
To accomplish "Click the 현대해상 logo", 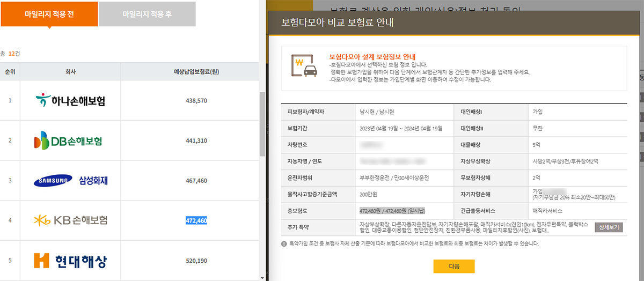I will coord(70,261).
